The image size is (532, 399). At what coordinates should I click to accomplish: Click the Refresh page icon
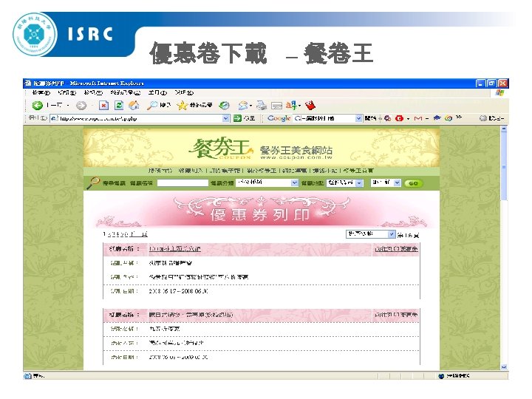pos(119,106)
